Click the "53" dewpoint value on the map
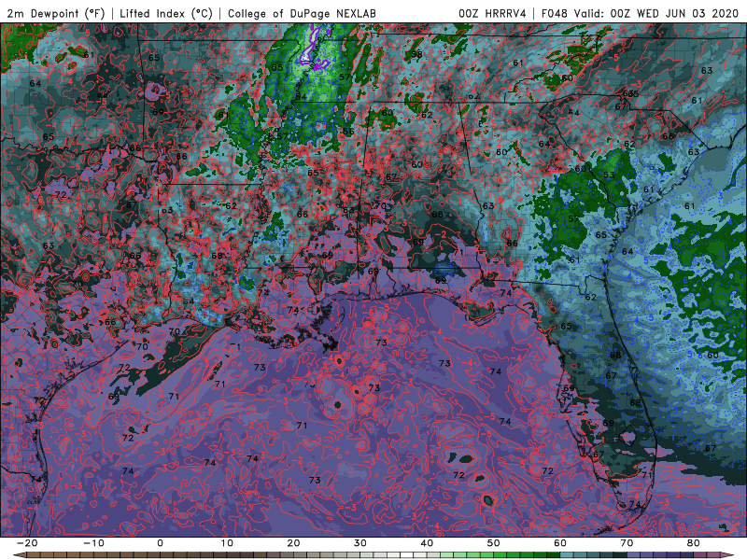The height and width of the screenshot is (560, 747). 609,175
